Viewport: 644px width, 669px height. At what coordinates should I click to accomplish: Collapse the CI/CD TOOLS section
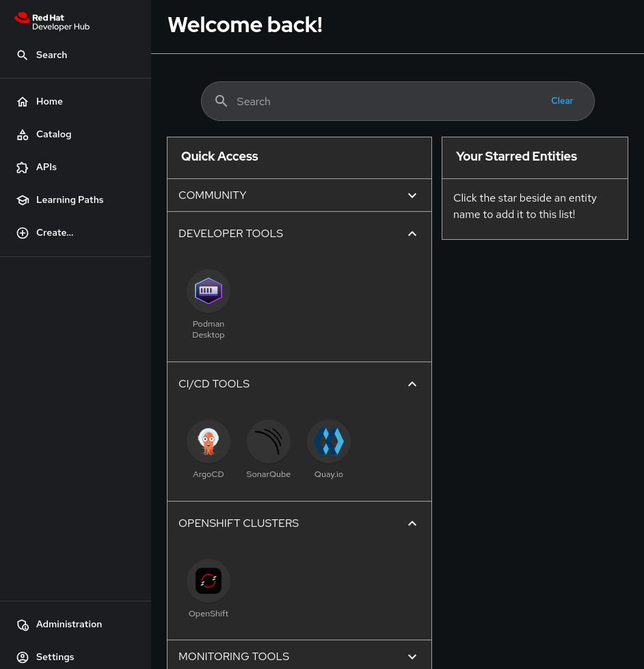pyautogui.click(x=412, y=384)
